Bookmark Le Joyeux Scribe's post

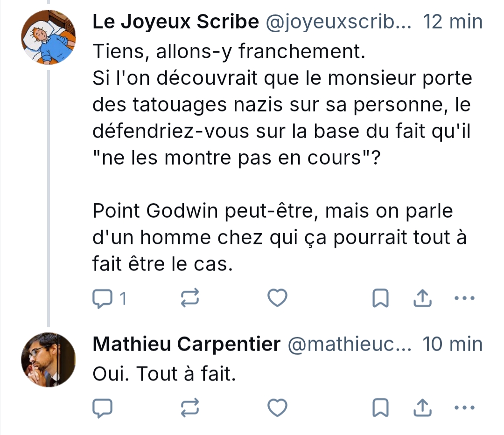[x=380, y=299]
